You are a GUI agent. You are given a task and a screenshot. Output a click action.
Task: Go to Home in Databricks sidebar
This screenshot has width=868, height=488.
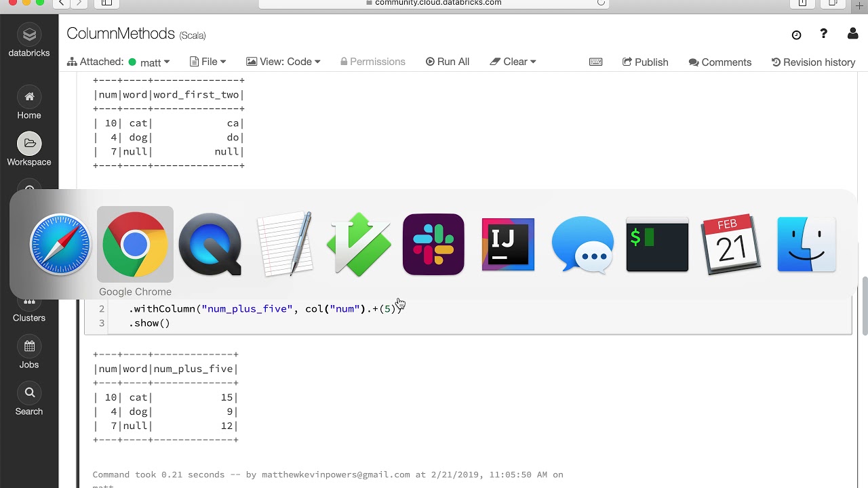click(29, 104)
